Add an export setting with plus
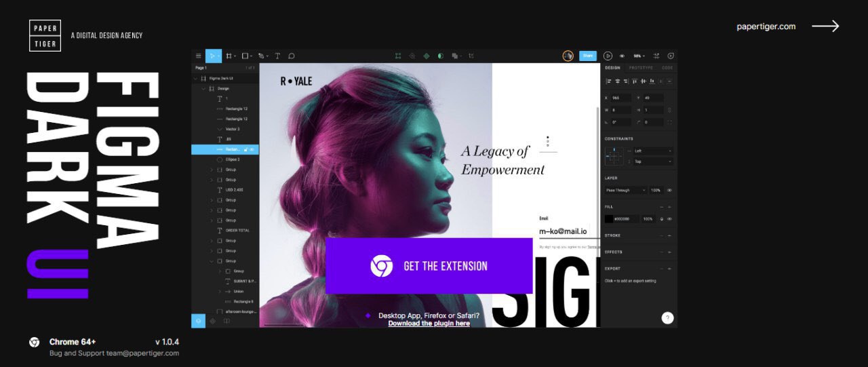Viewport: 868px width, 367px height. [x=669, y=269]
